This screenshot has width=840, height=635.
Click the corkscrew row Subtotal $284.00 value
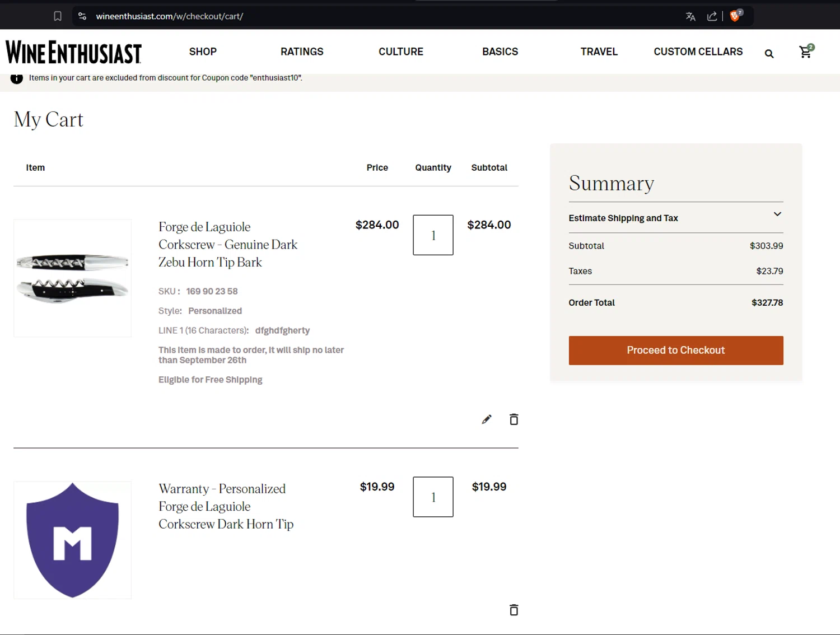coord(489,225)
